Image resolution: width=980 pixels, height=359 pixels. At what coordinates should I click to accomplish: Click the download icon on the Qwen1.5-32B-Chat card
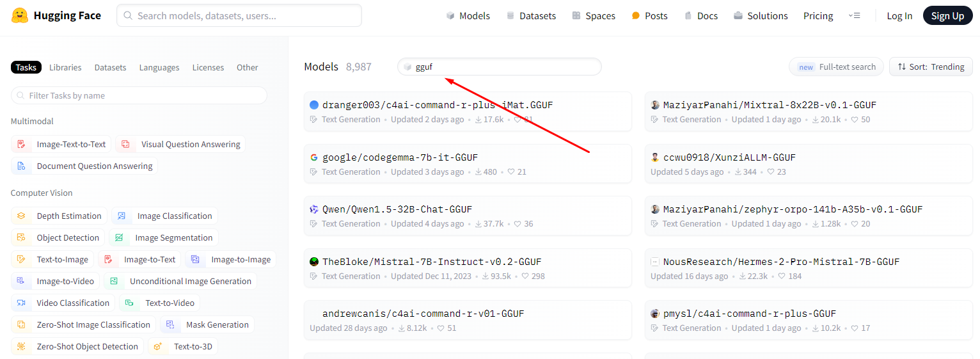478,224
